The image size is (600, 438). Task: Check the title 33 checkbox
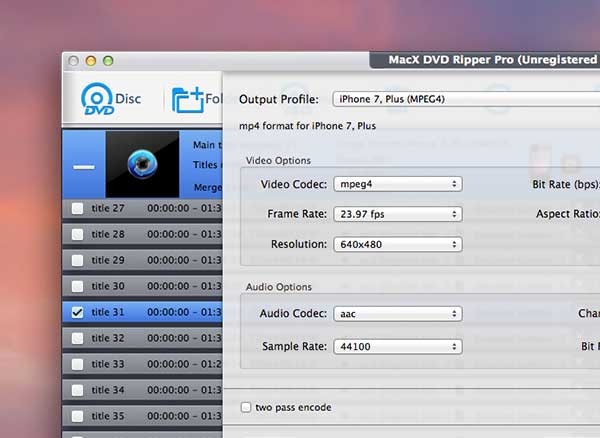coord(77,364)
